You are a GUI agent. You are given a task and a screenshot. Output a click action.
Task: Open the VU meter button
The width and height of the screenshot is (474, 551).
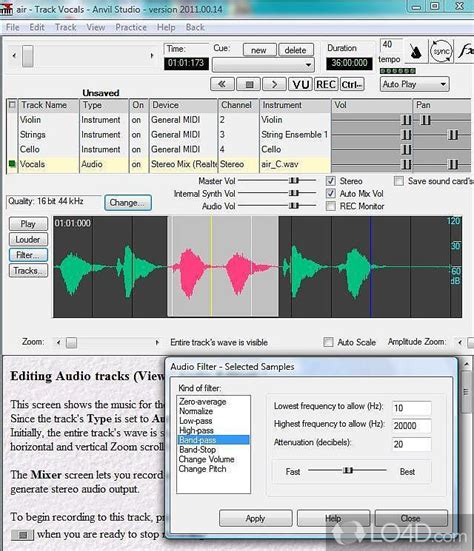[300, 84]
